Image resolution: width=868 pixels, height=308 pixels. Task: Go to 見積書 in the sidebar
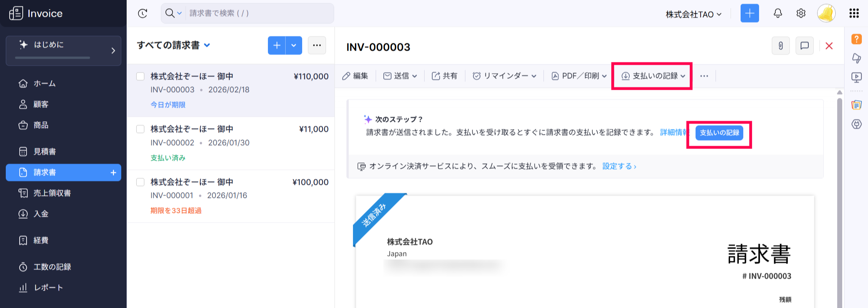click(x=45, y=152)
